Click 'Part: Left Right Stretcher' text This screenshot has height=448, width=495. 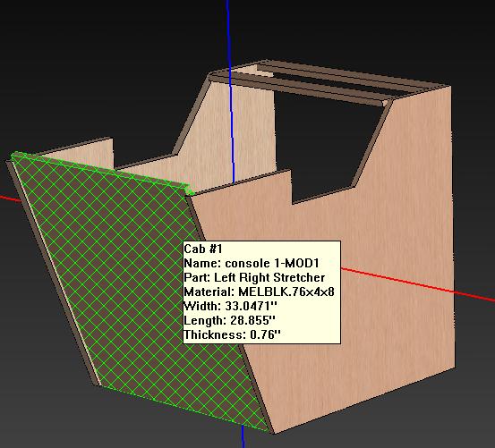pos(254,277)
